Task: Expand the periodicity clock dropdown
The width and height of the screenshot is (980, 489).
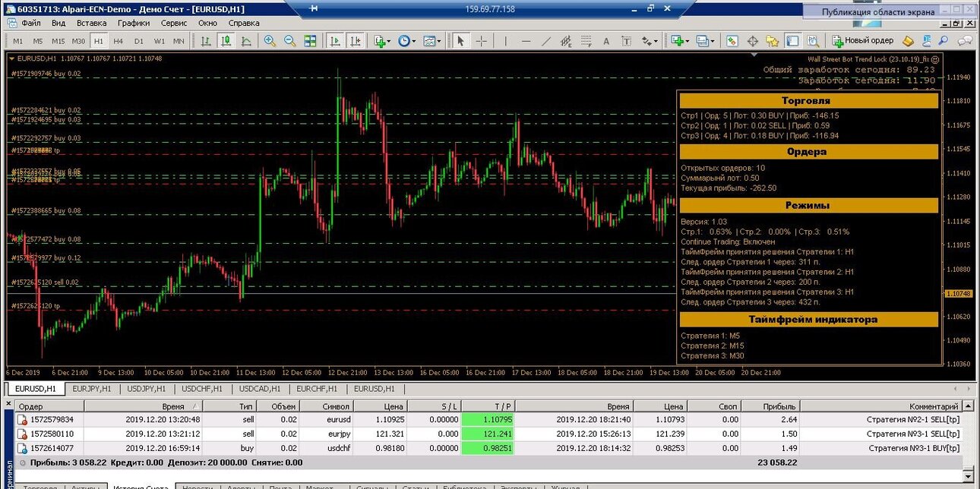Action: click(407, 41)
